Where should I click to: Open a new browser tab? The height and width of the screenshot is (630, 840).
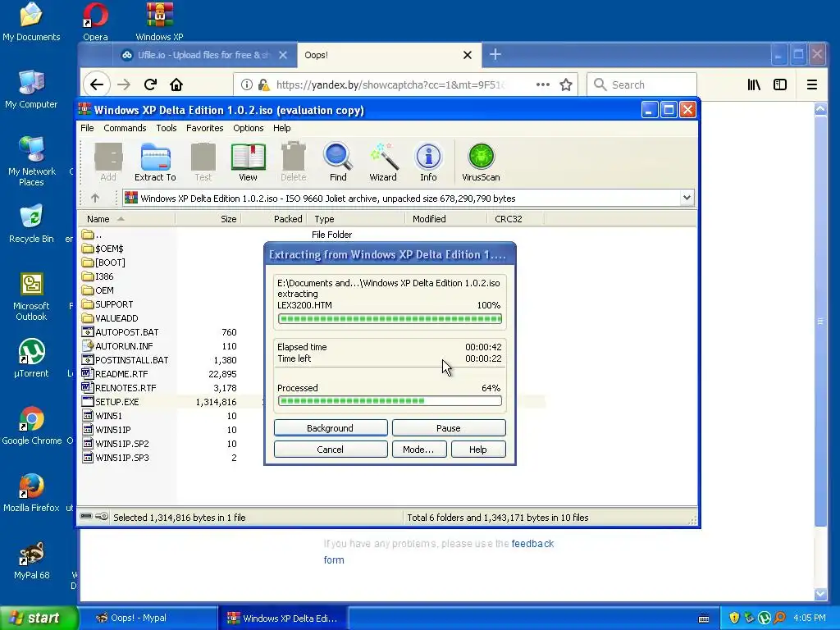[495, 54]
